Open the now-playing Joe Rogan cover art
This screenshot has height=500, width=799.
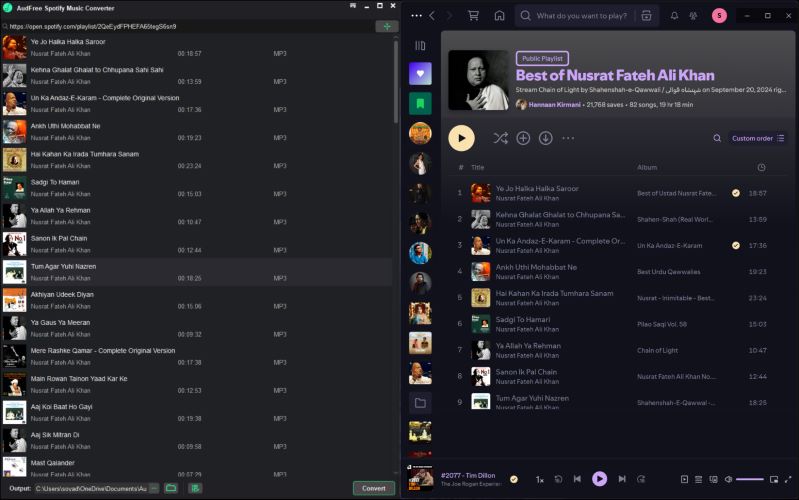click(x=420, y=478)
